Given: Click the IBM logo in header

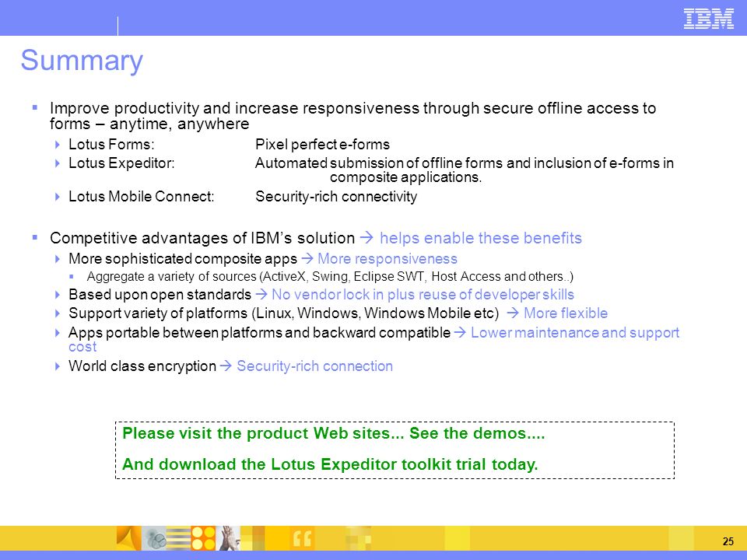Looking at the screenshot, I should pyautogui.click(x=708, y=19).
